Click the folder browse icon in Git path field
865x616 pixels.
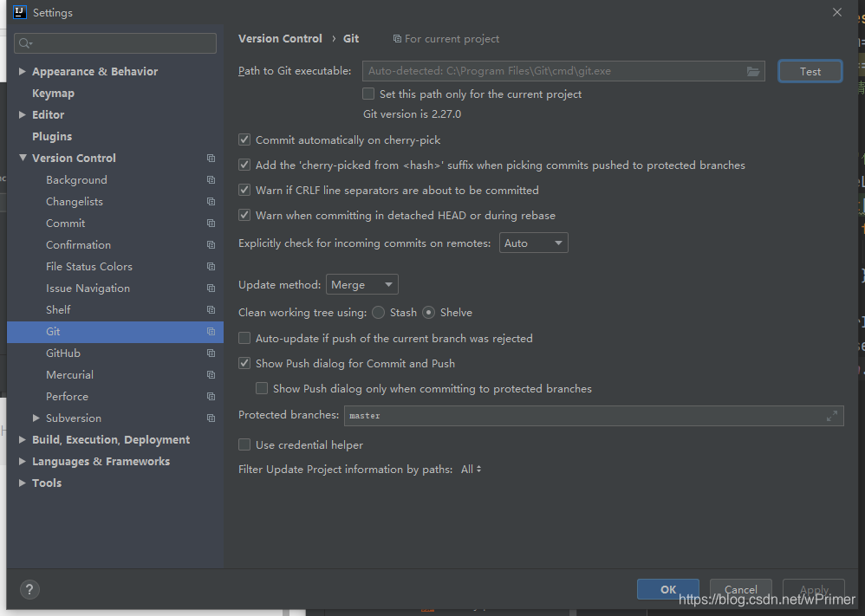tap(753, 71)
